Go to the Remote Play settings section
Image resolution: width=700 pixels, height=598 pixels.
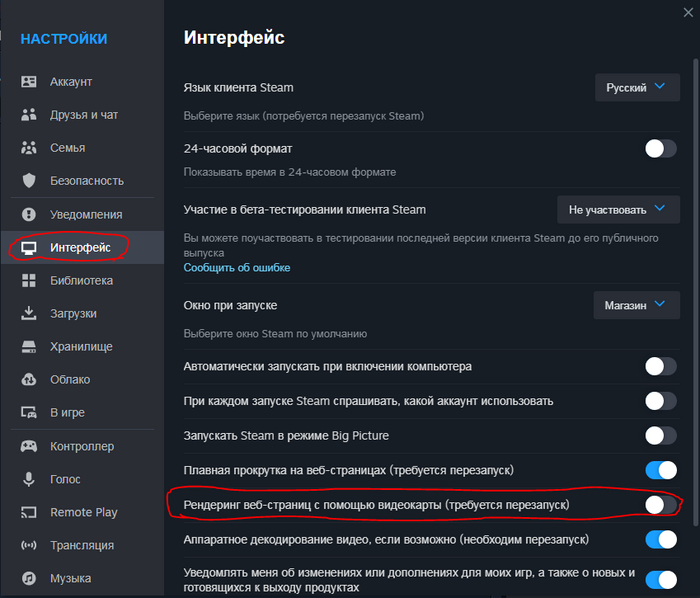[83, 513]
